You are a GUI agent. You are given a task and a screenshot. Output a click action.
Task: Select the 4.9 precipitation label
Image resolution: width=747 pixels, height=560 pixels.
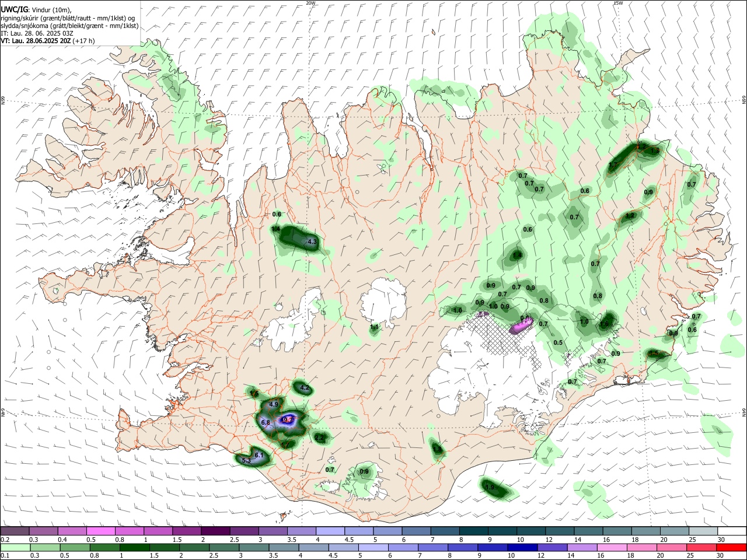(274, 404)
